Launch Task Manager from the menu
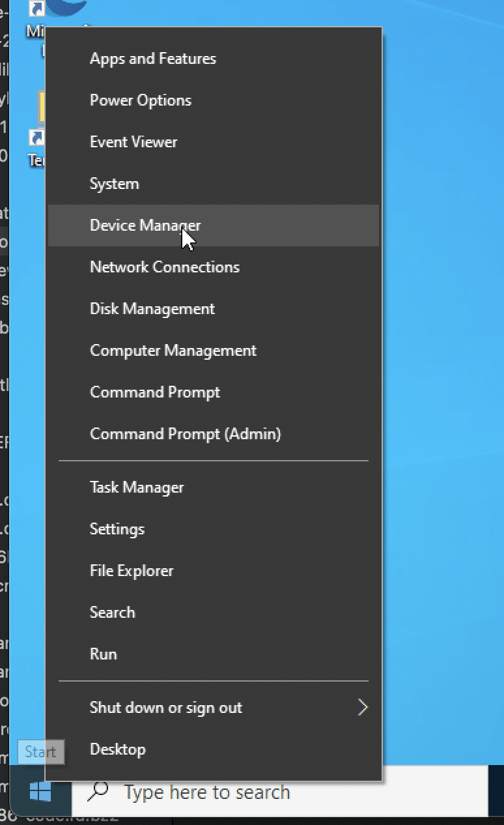This screenshot has height=825, width=504. (214, 487)
